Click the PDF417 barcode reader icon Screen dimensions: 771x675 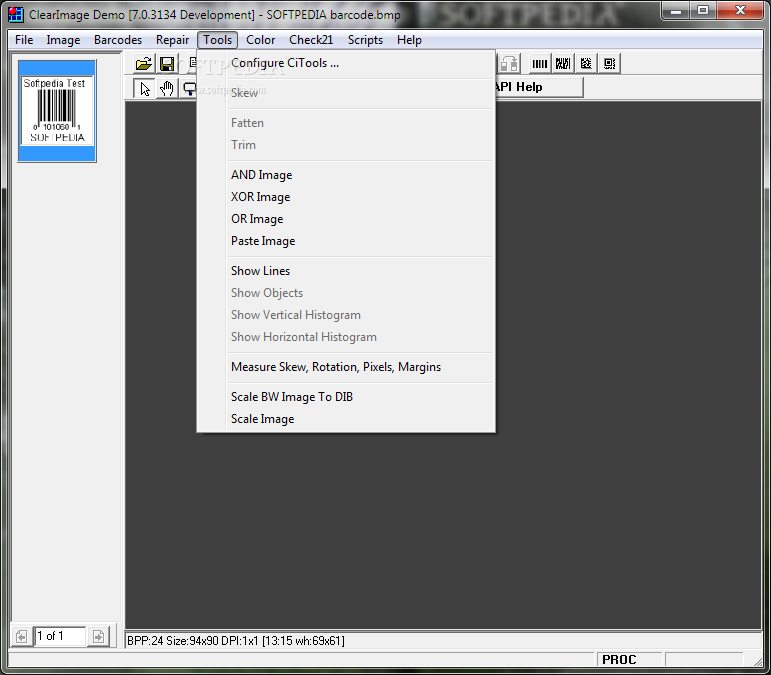(563, 63)
